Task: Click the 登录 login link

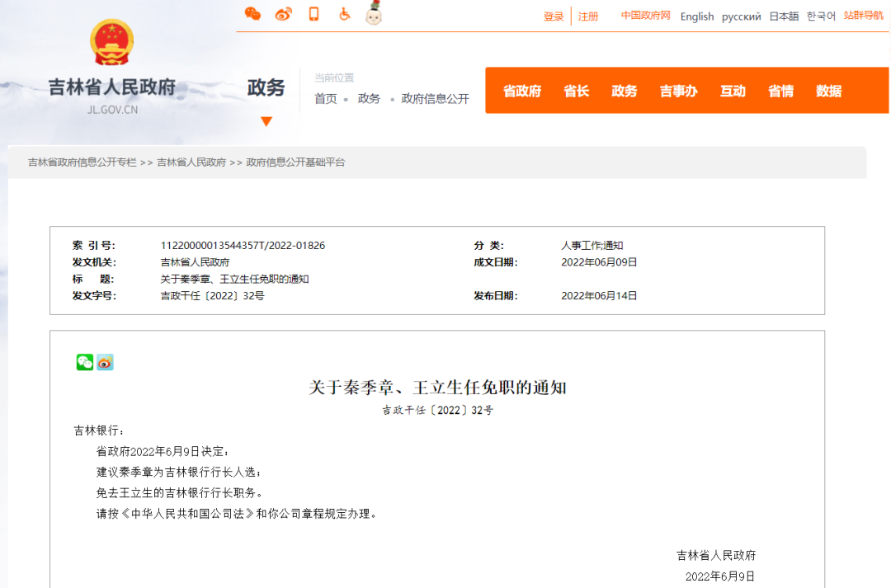Action: tap(554, 16)
